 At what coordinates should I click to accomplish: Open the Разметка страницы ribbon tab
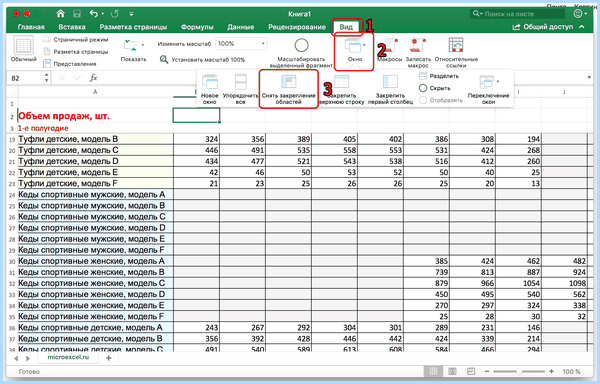click(133, 27)
